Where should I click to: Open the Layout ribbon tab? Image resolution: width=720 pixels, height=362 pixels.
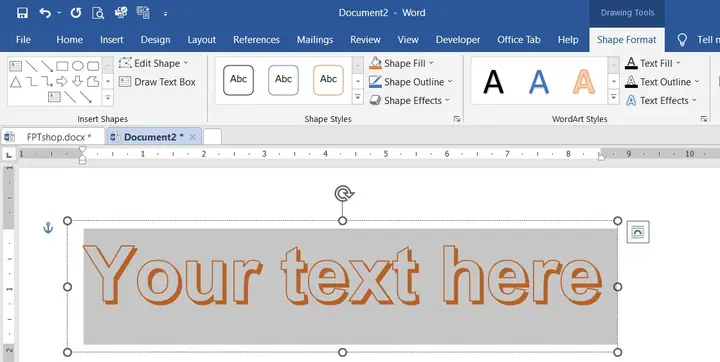click(x=202, y=40)
